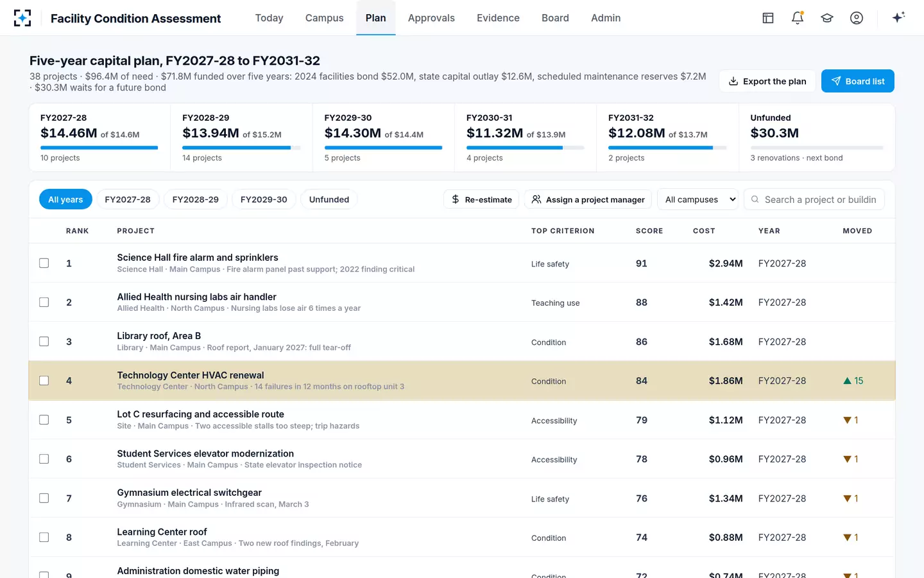Click moved-down arrow in Learning Center roof row

(850, 538)
